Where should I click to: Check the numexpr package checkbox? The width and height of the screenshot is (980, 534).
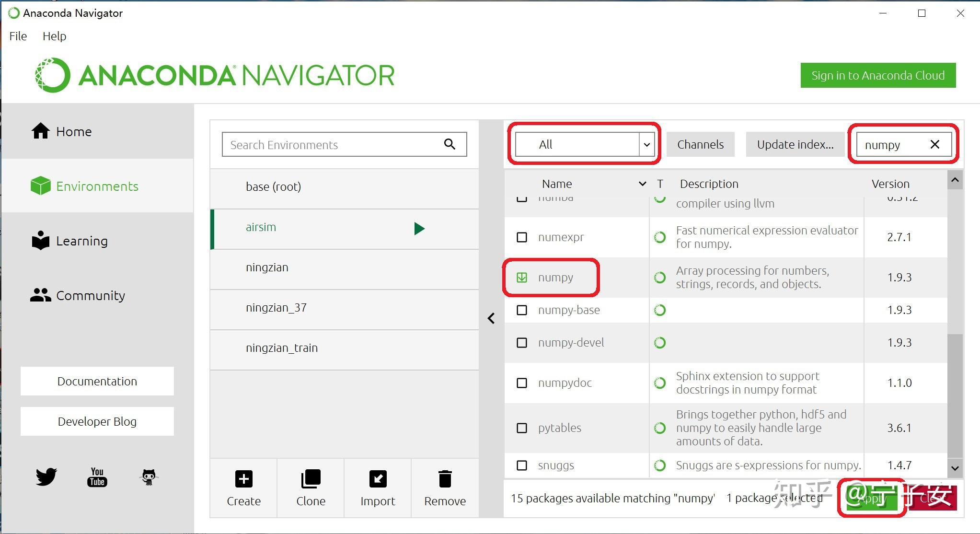522,237
